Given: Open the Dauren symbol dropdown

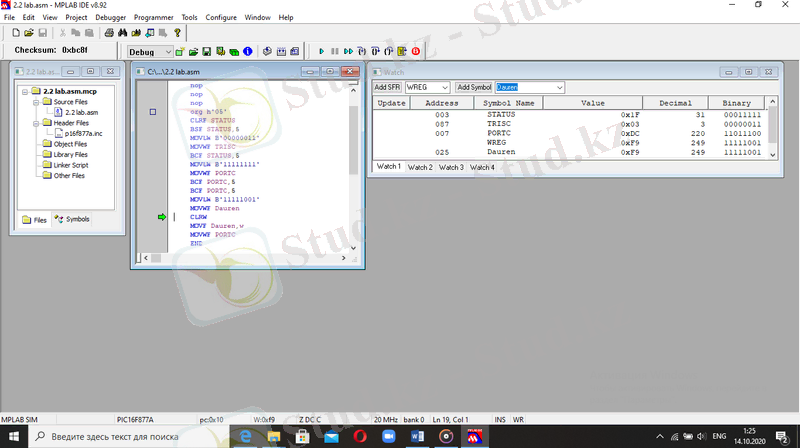Looking at the screenshot, I should coord(560,88).
